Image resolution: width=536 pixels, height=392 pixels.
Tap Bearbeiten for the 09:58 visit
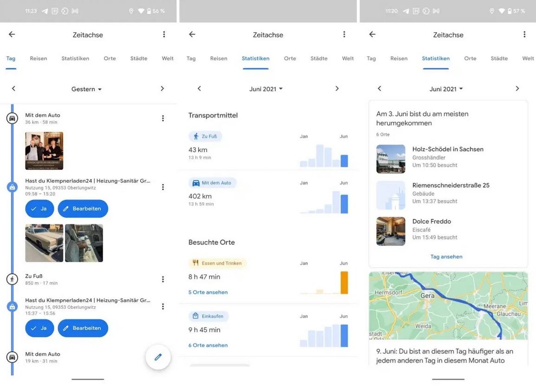tap(83, 208)
